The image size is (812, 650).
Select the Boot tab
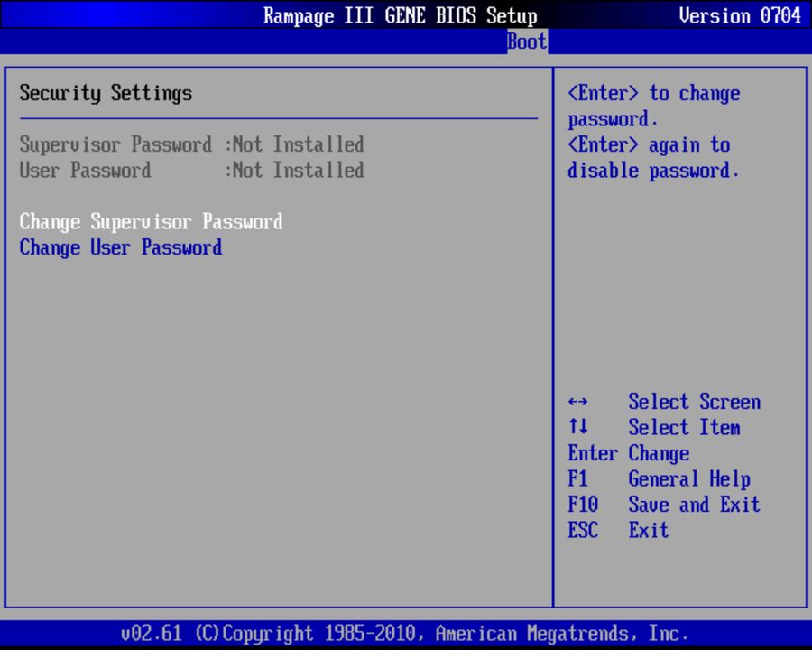527,42
